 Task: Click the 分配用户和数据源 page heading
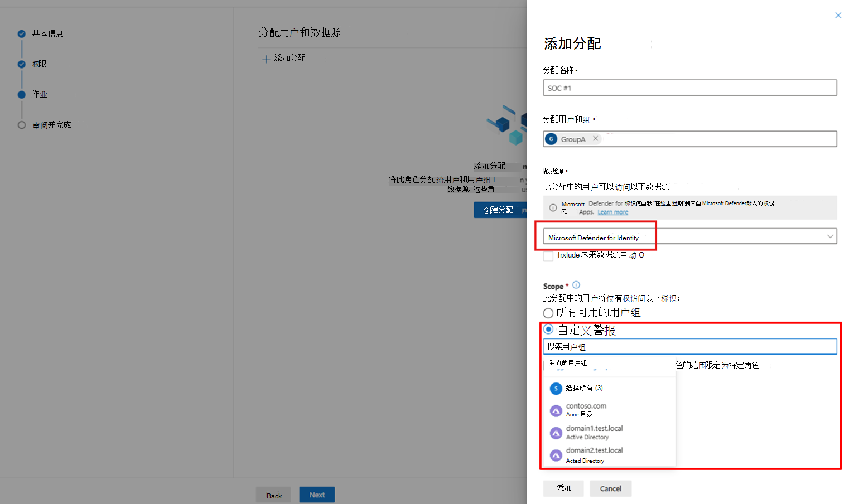[300, 32]
